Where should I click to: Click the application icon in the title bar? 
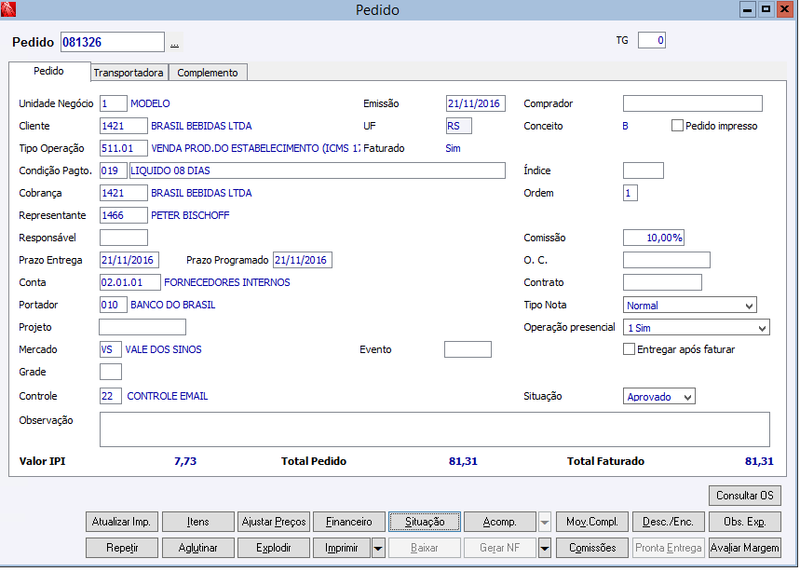pyautogui.click(x=8, y=9)
